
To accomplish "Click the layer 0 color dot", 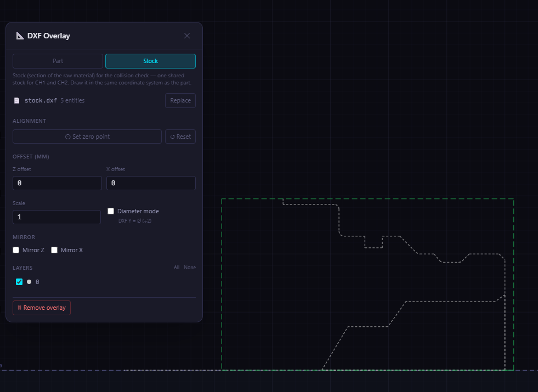I will (29, 282).
